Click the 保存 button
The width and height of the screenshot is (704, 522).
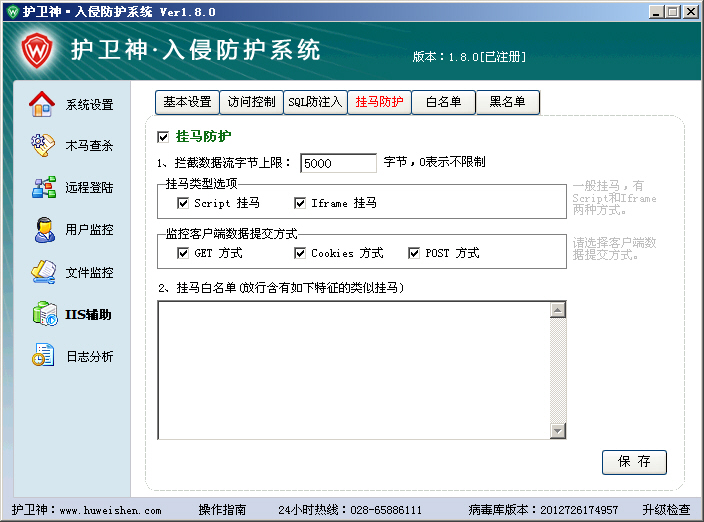(634, 462)
